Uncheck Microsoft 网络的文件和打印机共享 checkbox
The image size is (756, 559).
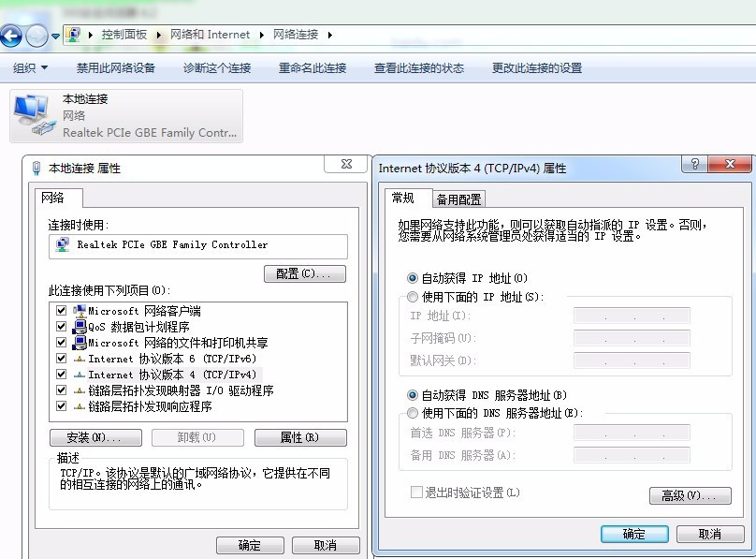61,343
